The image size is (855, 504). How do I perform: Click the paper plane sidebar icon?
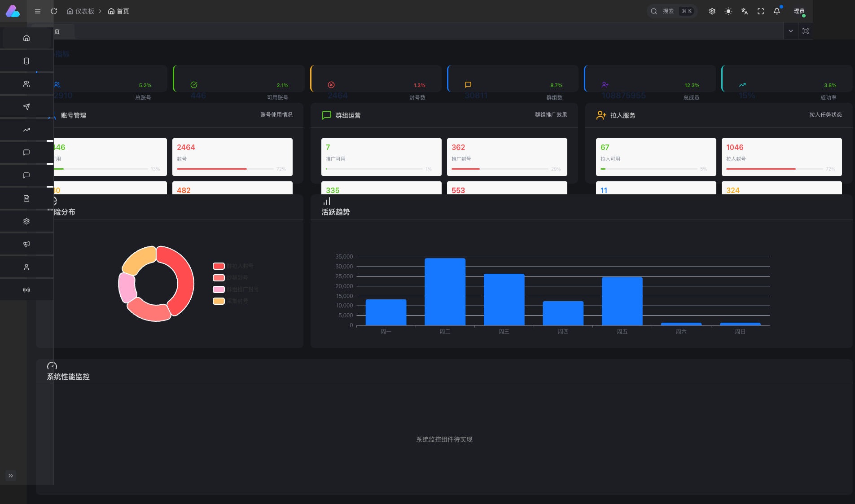[x=26, y=107]
